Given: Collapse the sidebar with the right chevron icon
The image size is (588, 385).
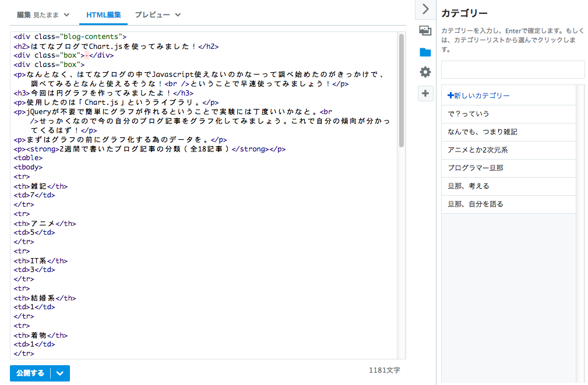Looking at the screenshot, I should (425, 9).
